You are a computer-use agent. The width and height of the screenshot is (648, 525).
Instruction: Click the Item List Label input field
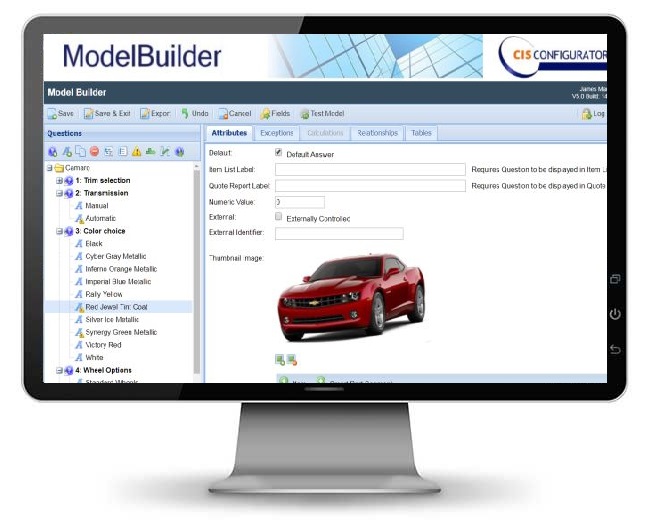coord(370,169)
